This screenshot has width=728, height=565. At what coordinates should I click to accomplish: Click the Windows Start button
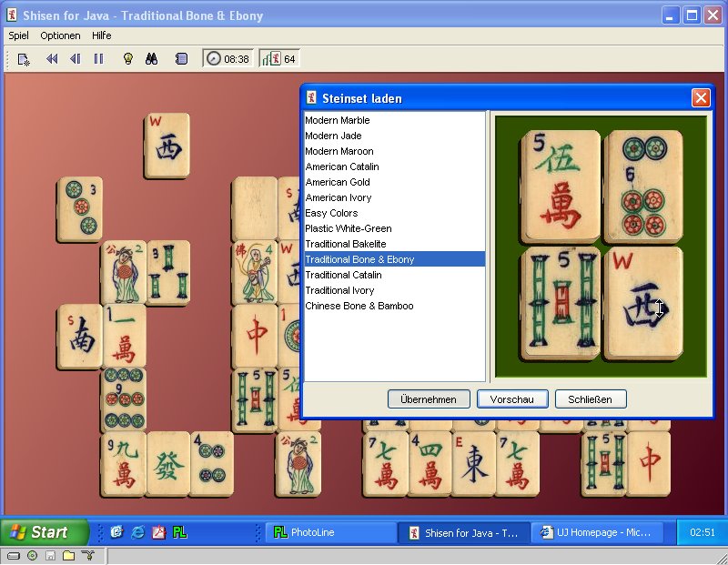coord(44,532)
